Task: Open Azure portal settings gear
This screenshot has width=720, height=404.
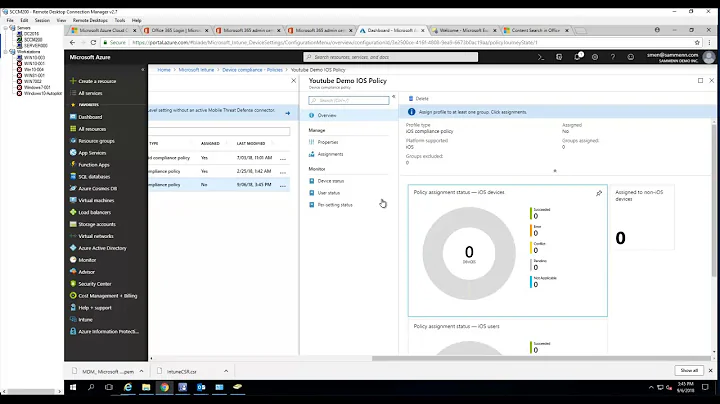Action: [x=595, y=57]
